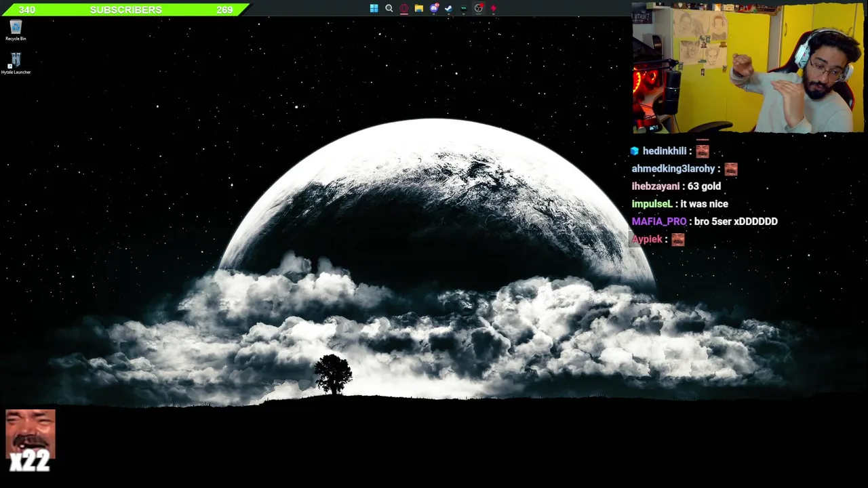The width and height of the screenshot is (868, 488).
Task: Click chat username hedinkhili
Action: tap(665, 151)
